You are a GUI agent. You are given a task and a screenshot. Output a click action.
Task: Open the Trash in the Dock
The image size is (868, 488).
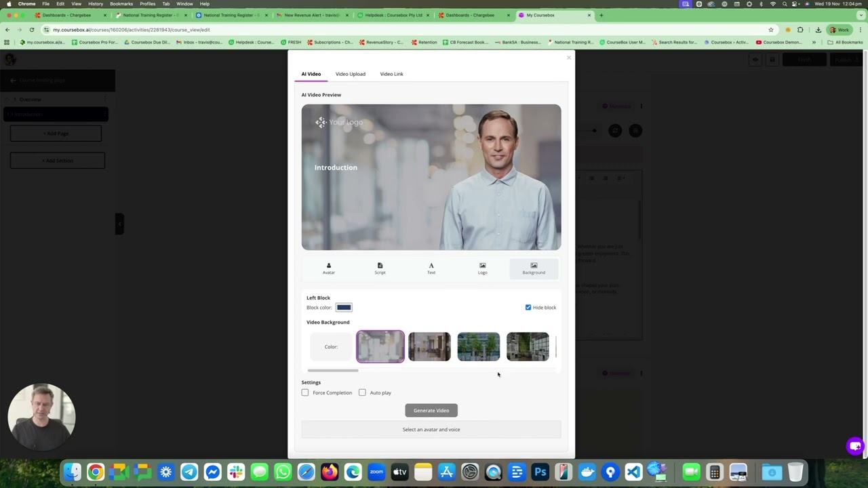(795, 472)
